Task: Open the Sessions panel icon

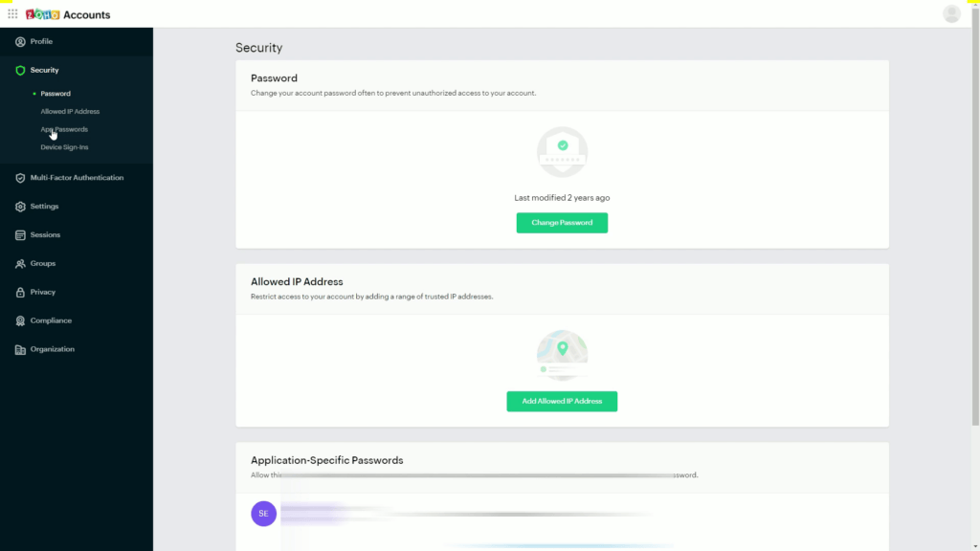Action: point(20,234)
